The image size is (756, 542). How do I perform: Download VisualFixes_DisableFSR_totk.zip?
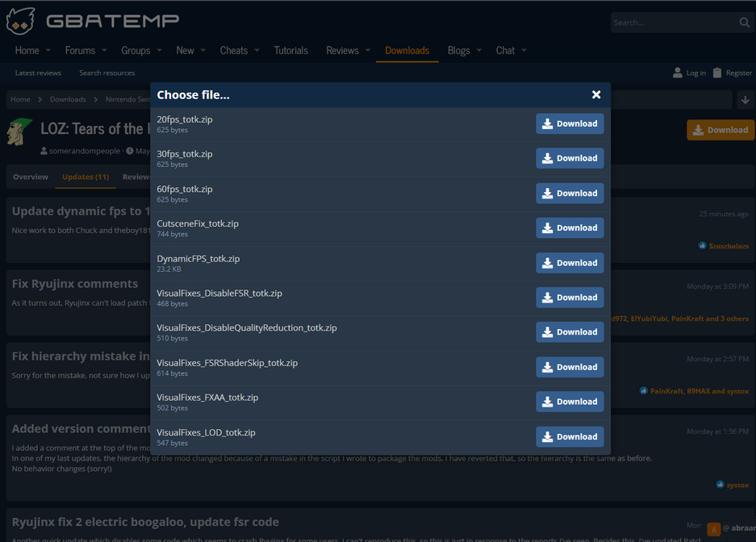(x=570, y=298)
